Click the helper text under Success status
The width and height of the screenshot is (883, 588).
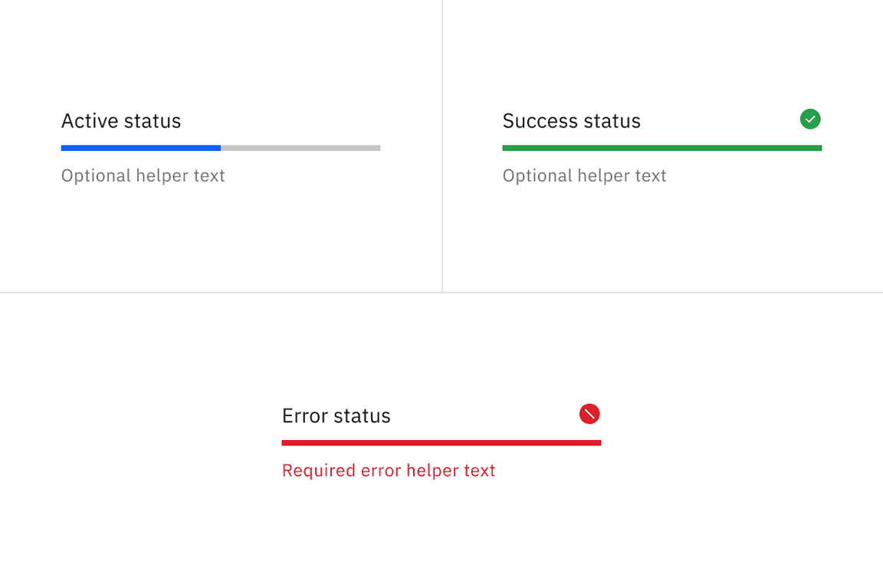584,176
